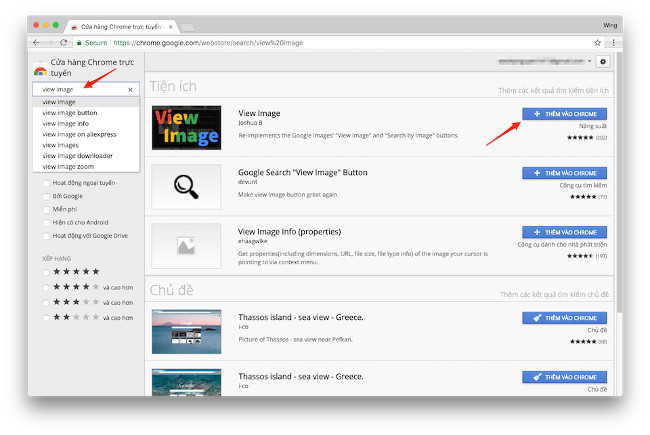Show more extension search results link

pos(553,90)
